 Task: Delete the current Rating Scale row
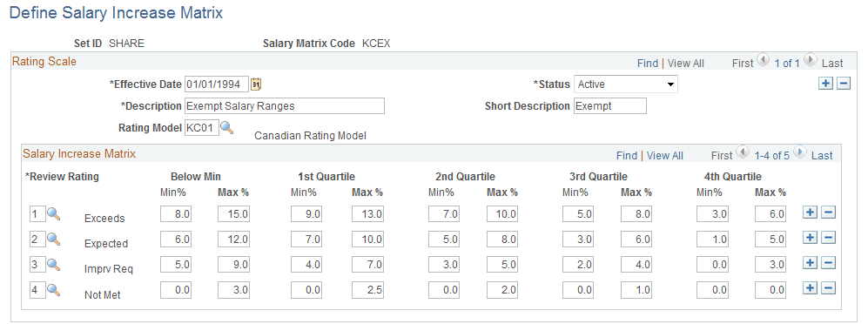(843, 84)
